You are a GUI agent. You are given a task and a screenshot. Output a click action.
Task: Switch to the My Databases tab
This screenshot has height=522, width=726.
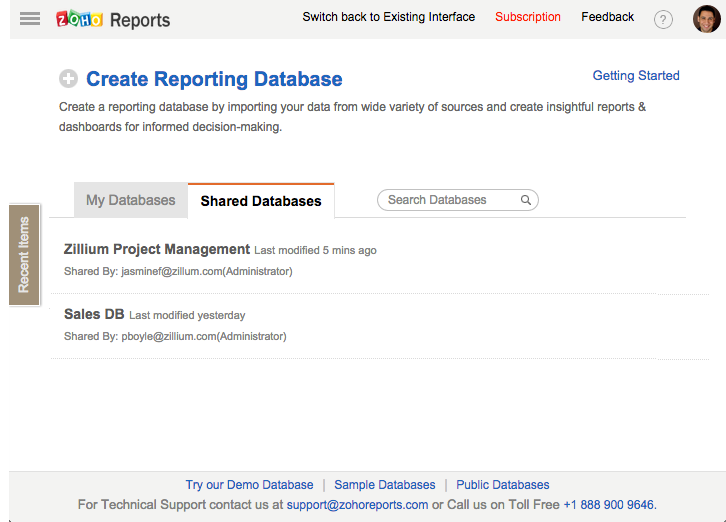[130, 200]
